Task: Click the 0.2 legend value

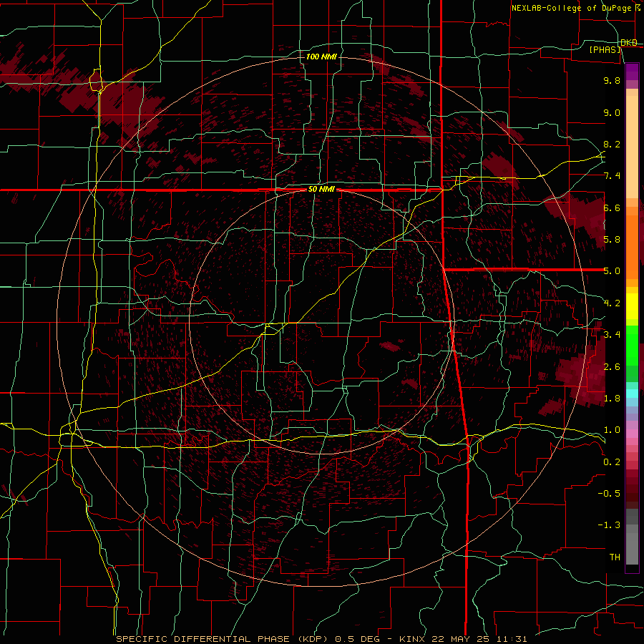Action: pyautogui.click(x=612, y=462)
